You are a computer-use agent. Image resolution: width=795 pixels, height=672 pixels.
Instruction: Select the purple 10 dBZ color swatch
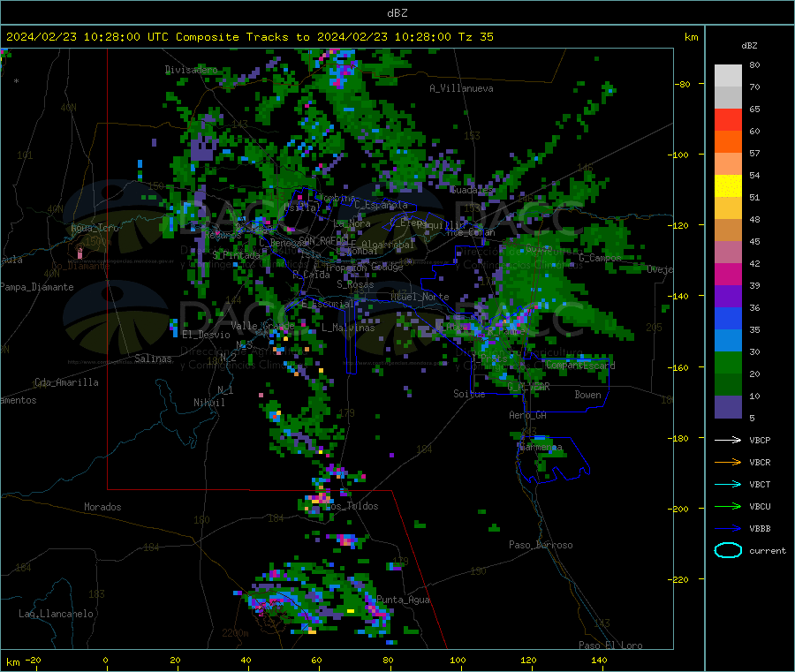tap(728, 407)
